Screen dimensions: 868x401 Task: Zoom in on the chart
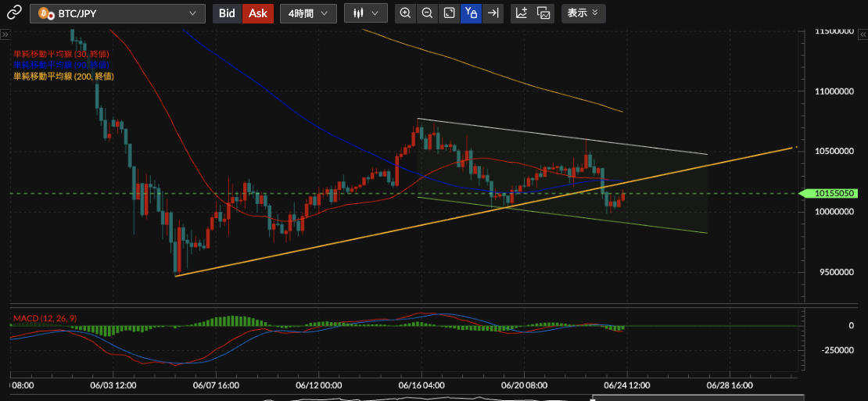(405, 13)
